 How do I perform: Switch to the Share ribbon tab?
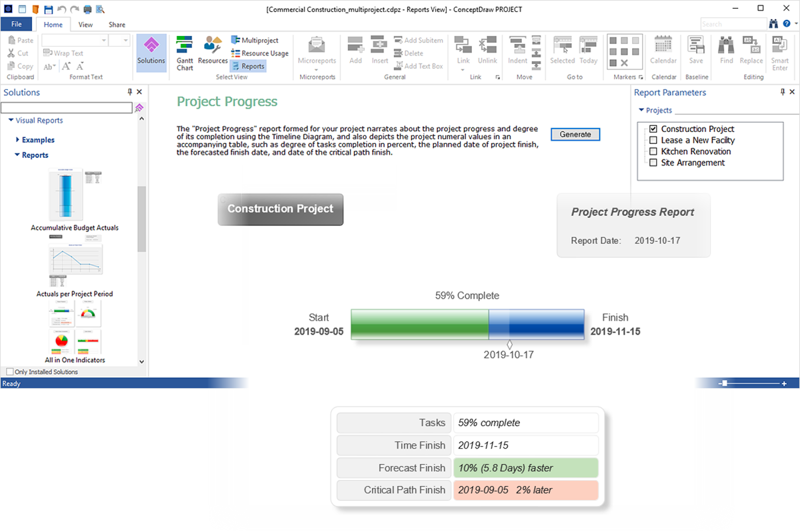click(x=117, y=25)
